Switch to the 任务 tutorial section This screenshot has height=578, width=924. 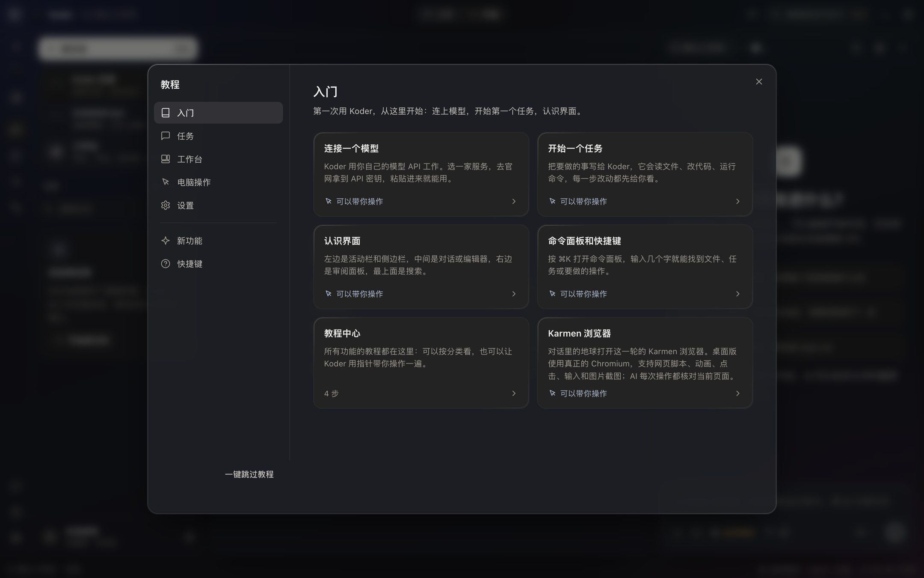pyautogui.click(x=218, y=136)
